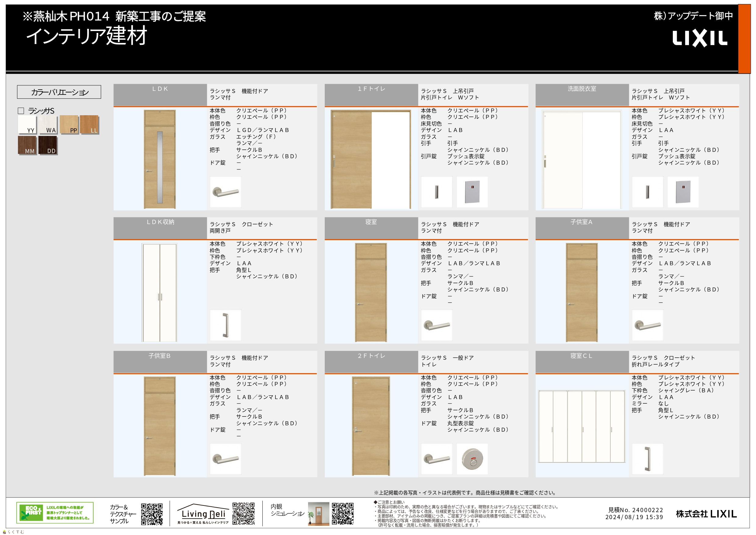Image resolution: width=756 pixels, height=535 pixels.
Task: Click the 2Fトイレ lever handle icon
Action: click(437, 459)
